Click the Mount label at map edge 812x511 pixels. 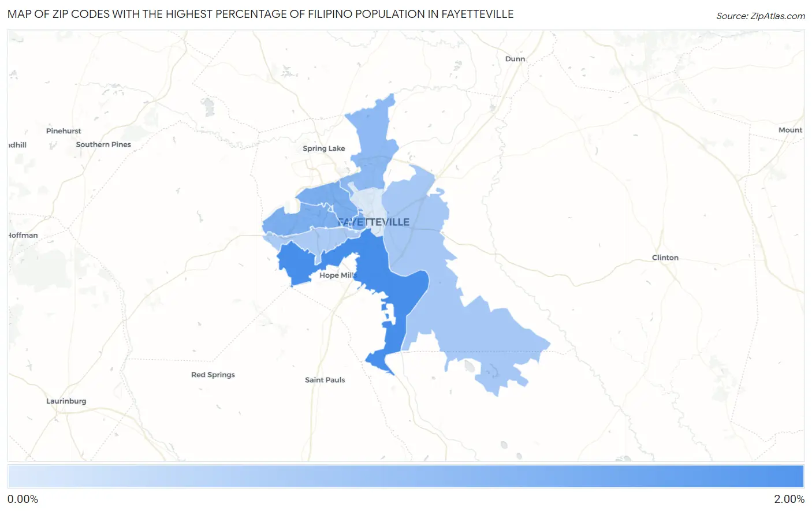(791, 130)
